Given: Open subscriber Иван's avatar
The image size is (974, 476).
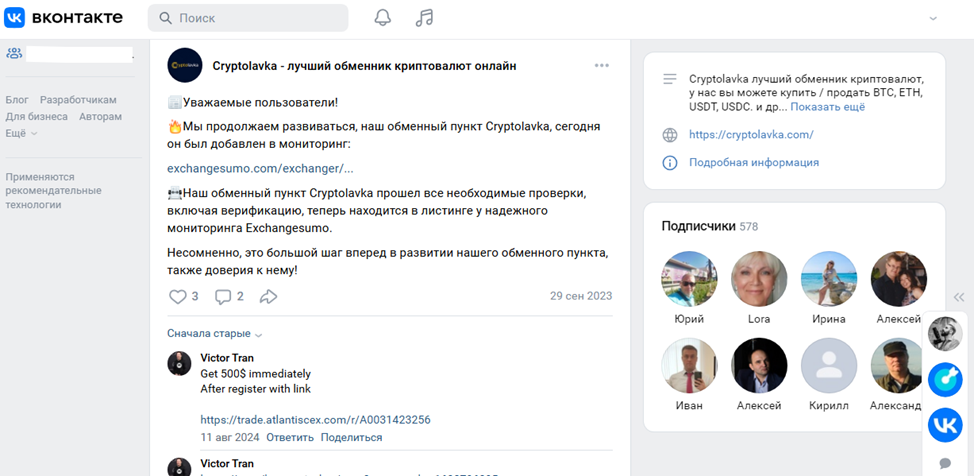Looking at the screenshot, I should click(x=689, y=366).
